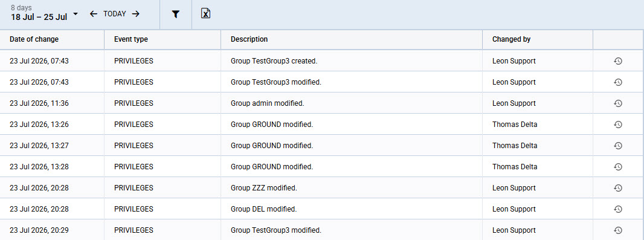Click Leon Support in the Group DEL row

tap(514, 209)
